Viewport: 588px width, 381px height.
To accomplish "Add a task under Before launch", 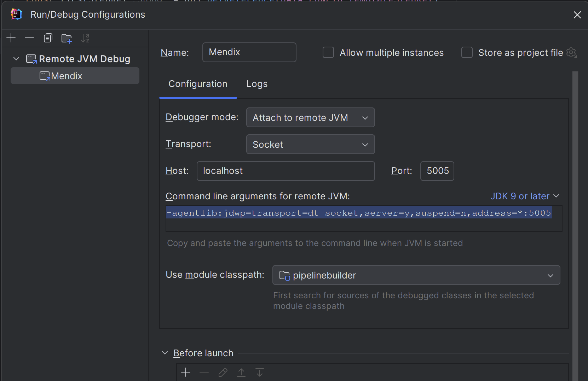I will coord(185,372).
